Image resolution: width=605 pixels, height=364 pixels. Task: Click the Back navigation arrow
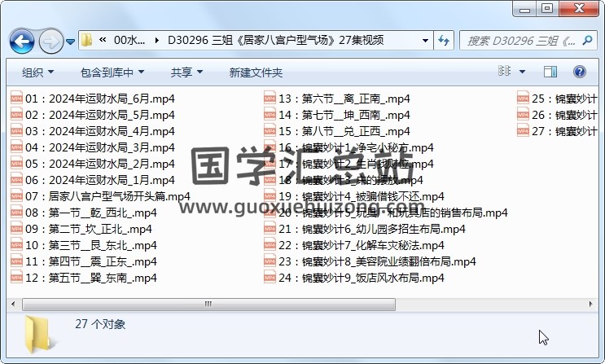(x=22, y=41)
